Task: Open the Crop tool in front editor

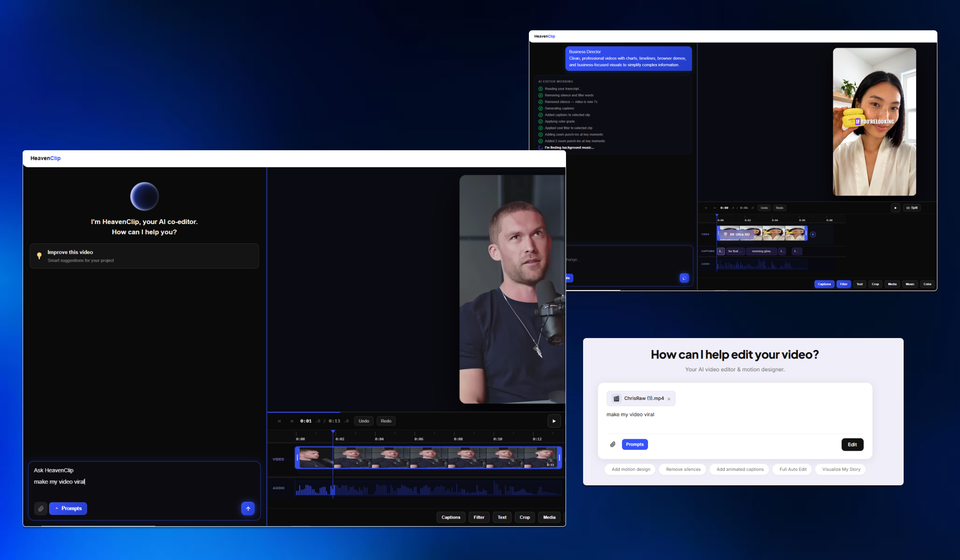Action: click(x=525, y=517)
